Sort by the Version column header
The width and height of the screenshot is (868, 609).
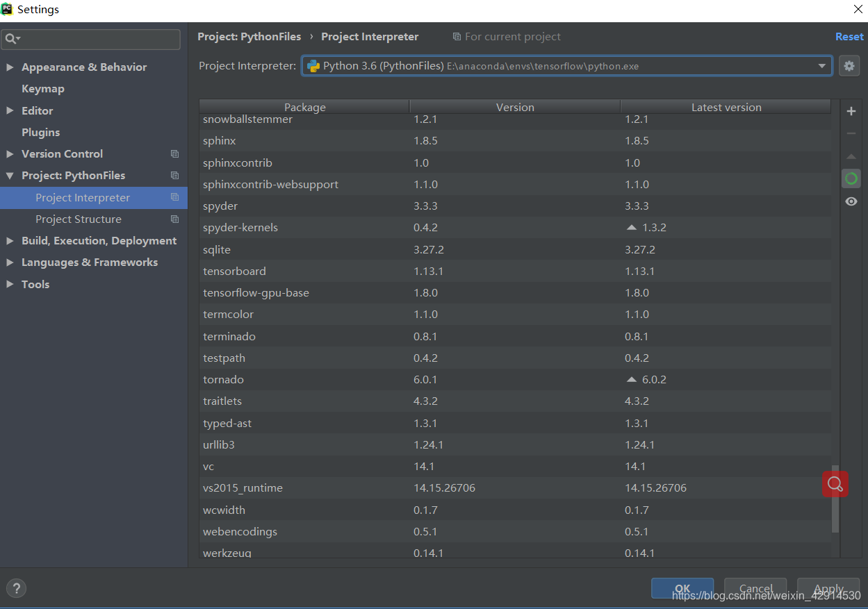point(515,107)
